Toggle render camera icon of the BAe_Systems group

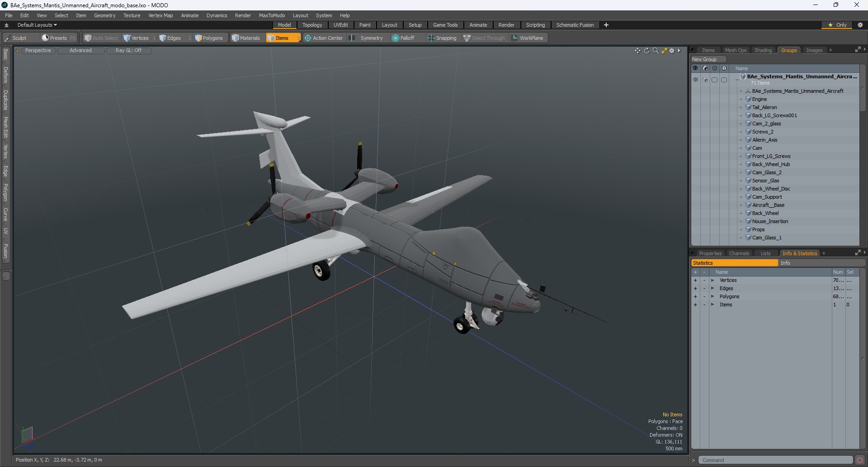(x=705, y=80)
